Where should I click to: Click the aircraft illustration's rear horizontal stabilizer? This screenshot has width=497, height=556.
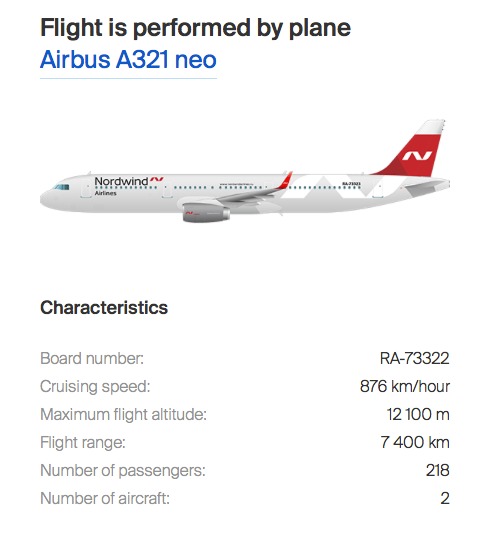pyautogui.click(x=426, y=187)
